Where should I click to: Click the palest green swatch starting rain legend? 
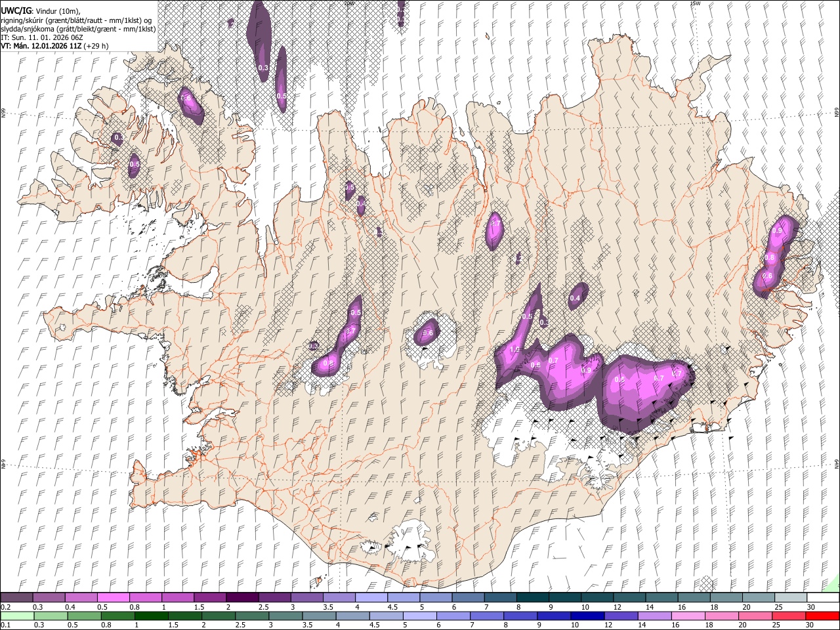16,616
